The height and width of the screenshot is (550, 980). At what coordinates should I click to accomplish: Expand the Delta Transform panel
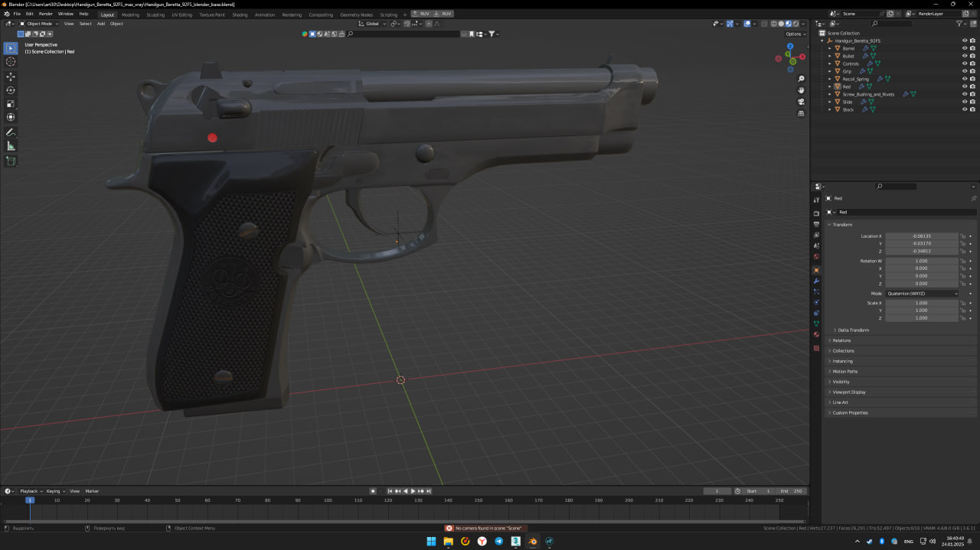pos(853,330)
